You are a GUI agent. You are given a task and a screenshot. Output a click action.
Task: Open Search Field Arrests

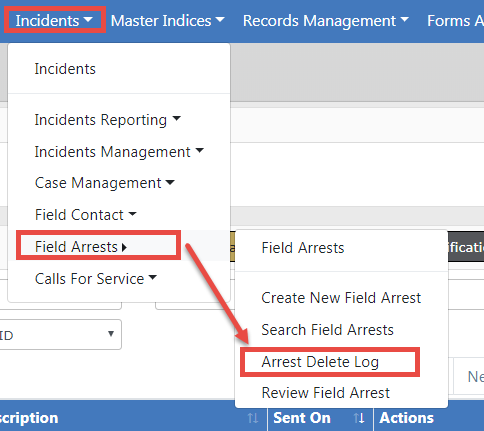pos(327,330)
